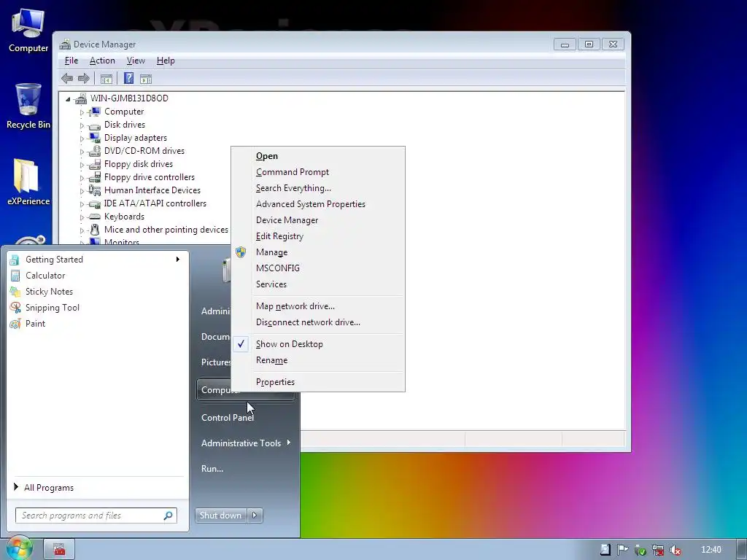This screenshot has width=747, height=560.
Task: Click the Computer desktop icon
Action: pyautogui.click(x=28, y=29)
